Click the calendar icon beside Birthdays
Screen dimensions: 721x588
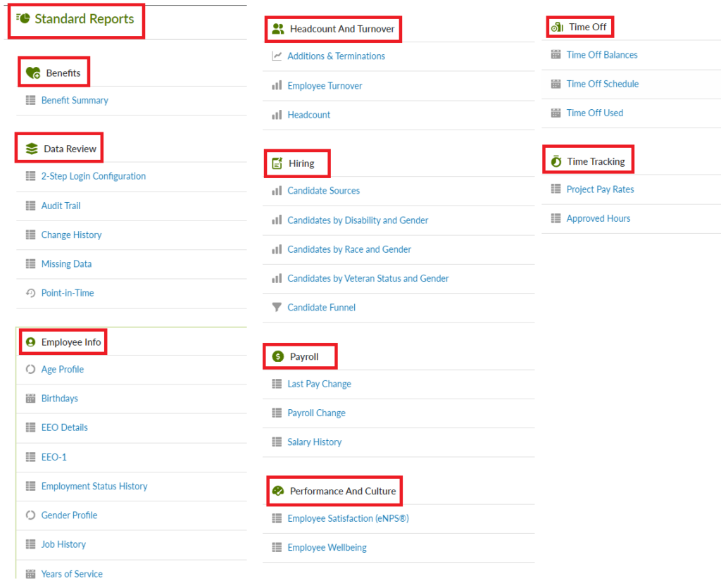(30, 398)
